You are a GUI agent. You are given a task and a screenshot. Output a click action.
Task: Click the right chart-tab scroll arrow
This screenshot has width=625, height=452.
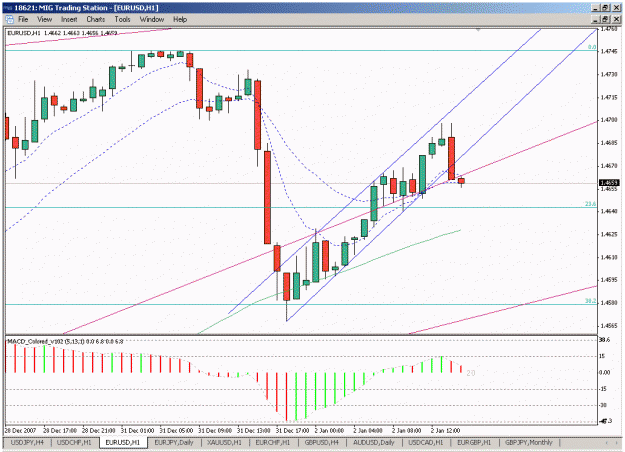click(x=617, y=442)
